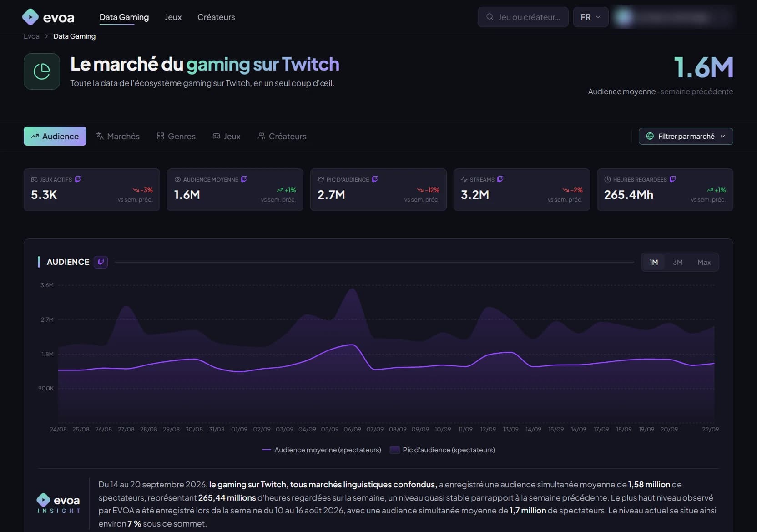Click the 27/08 date label on chart axis
Screen dimensions: 757x532
coord(126,429)
